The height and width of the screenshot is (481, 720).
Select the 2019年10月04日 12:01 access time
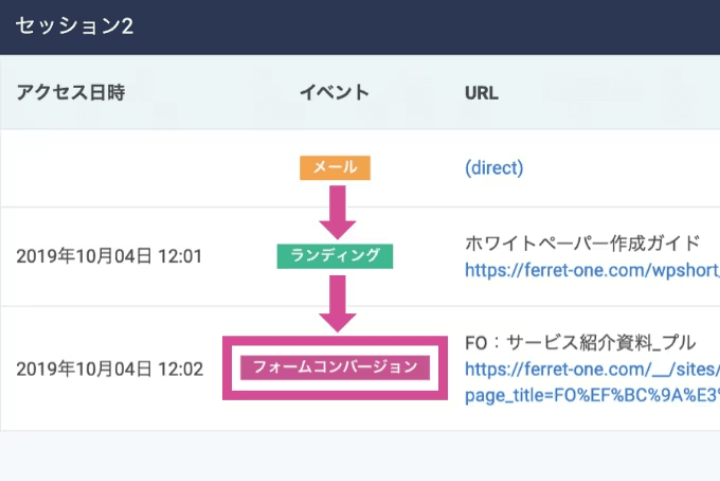pos(109,256)
